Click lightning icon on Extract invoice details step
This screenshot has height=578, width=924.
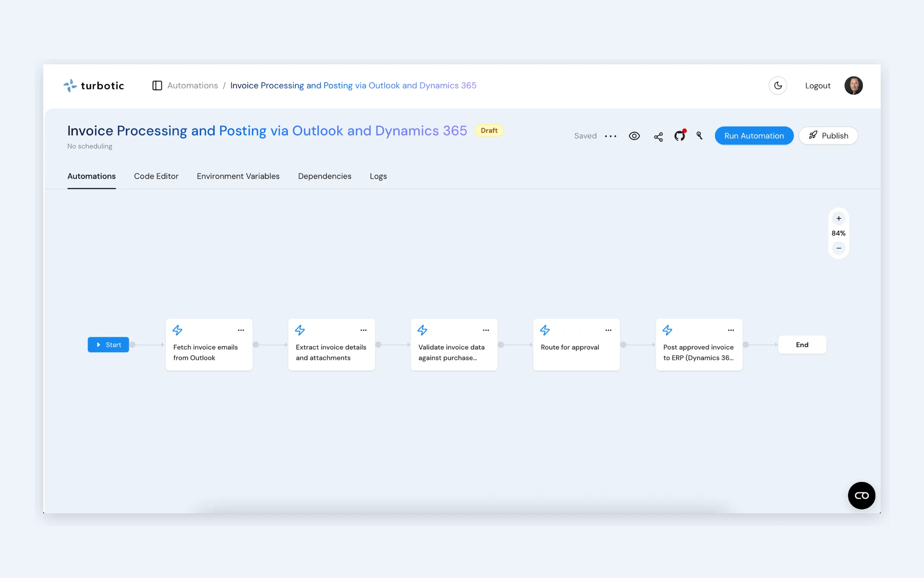pyautogui.click(x=300, y=330)
